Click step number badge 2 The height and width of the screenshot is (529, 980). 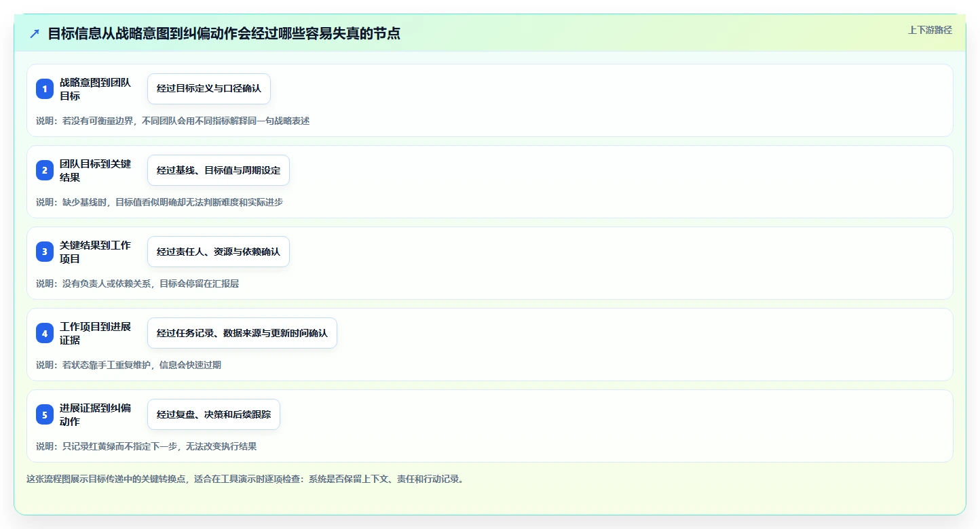click(x=45, y=170)
